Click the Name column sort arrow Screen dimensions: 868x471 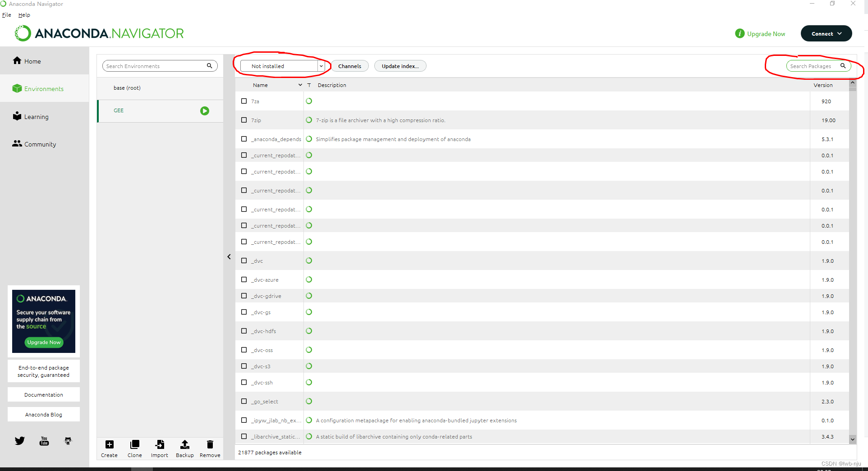(x=300, y=85)
